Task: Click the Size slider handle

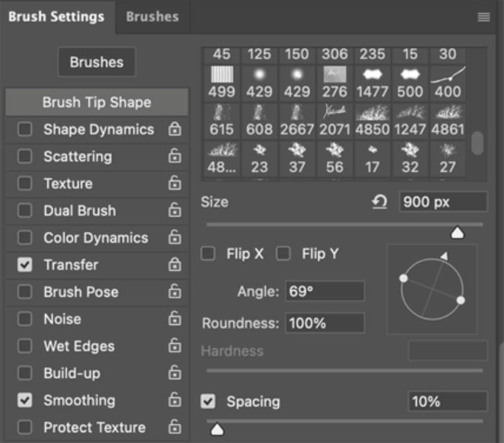Action: (x=458, y=233)
